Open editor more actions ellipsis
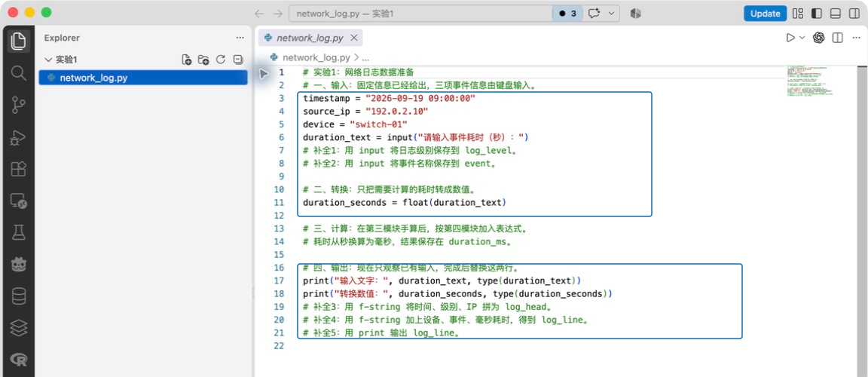Screen dimensions: 868x377 click(856, 38)
